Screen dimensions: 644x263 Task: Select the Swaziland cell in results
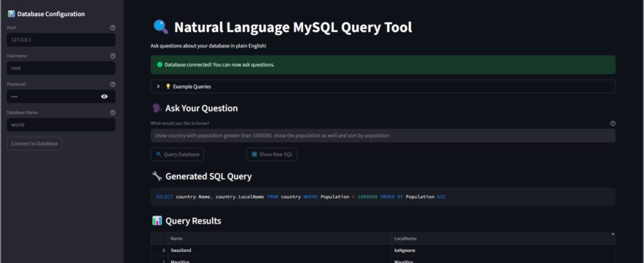coord(280,251)
